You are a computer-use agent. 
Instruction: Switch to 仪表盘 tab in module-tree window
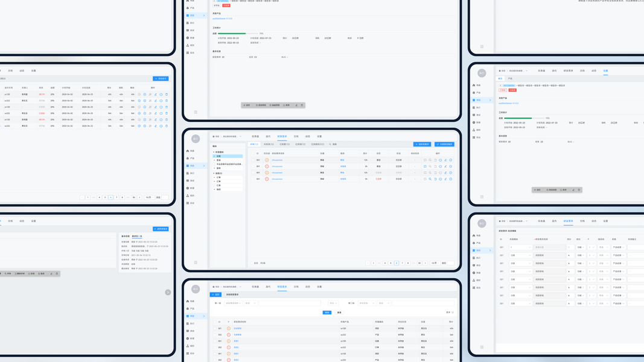point(255,136)
